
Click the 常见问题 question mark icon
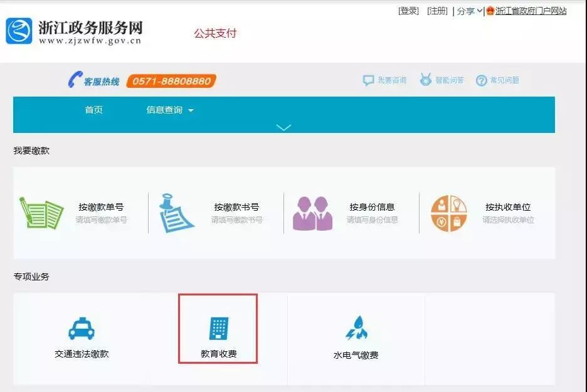pyautogui.click(x=481, y=80)
